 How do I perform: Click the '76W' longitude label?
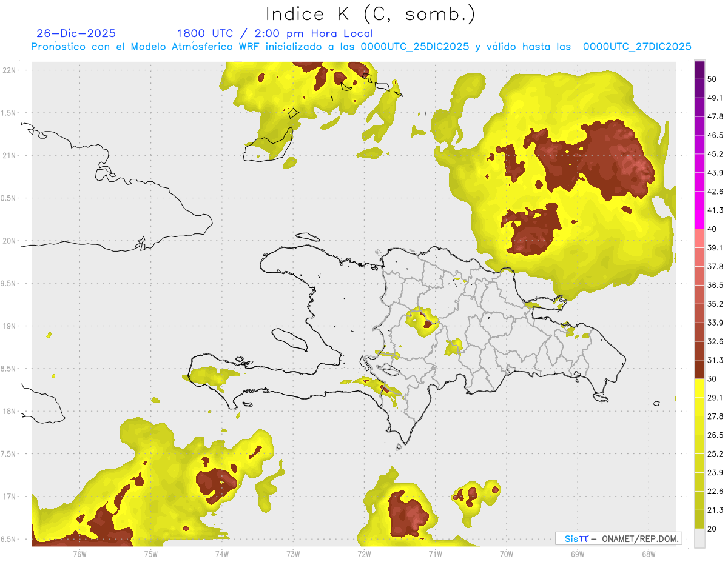79,554
